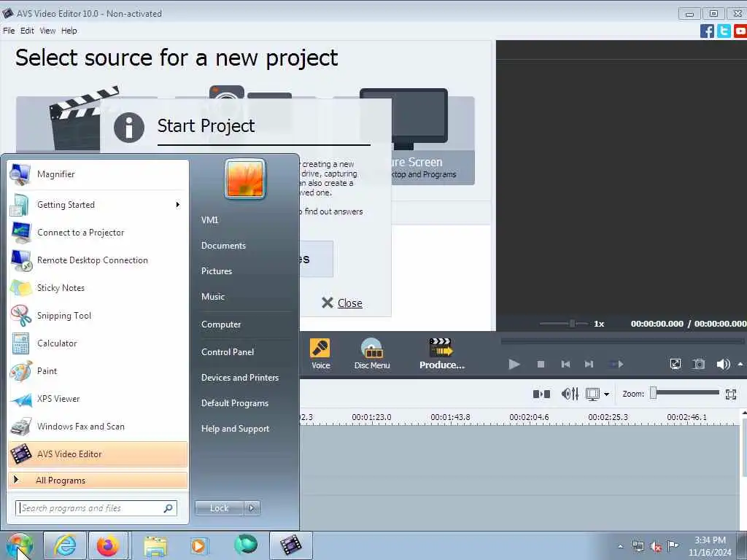Viewport: 747px width, 560px height.
Task: Open Help and Support
Action: point(236,429)
